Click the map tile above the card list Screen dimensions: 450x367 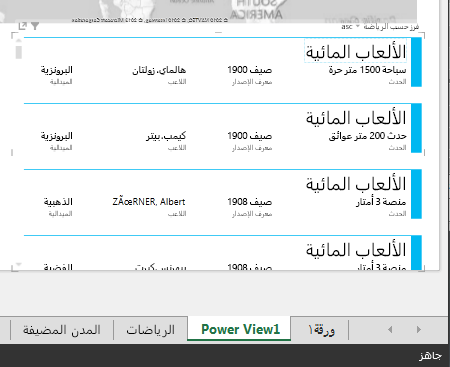(x=208, y=10)
